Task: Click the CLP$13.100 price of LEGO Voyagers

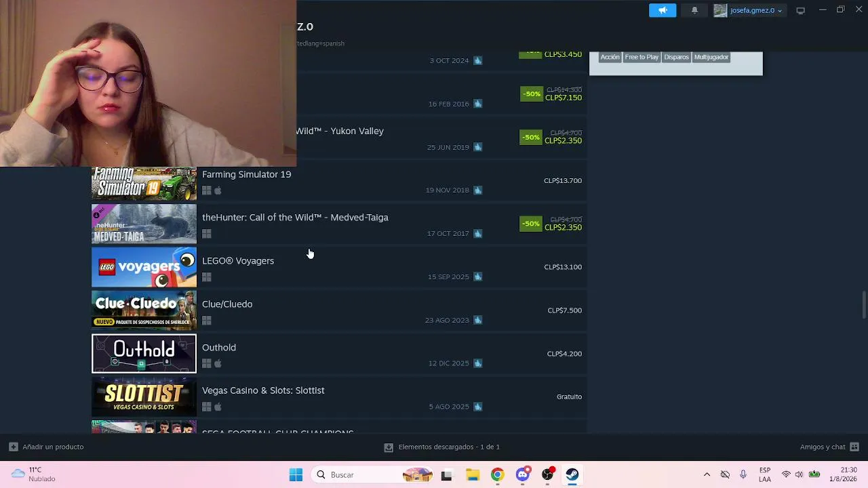Action: tap(563, 267)
